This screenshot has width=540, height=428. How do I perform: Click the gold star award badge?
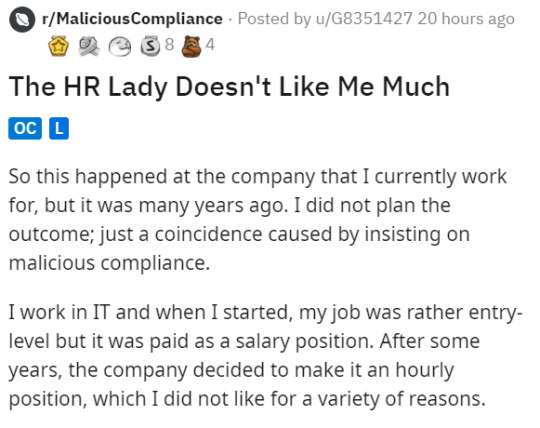pyautogui.click(x=58, y=46)
